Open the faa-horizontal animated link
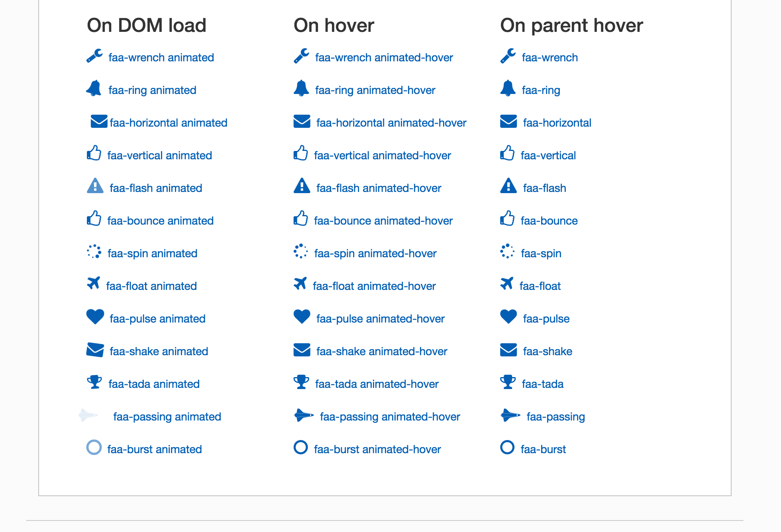781x532 pixels. click(x=169, y=123)
